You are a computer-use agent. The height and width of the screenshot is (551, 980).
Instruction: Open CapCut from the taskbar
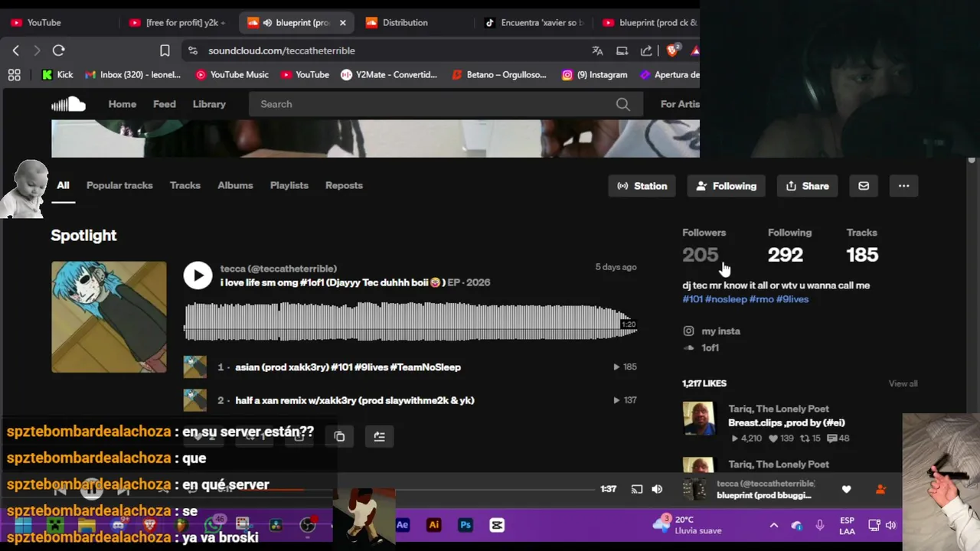[x=497, y=525]
